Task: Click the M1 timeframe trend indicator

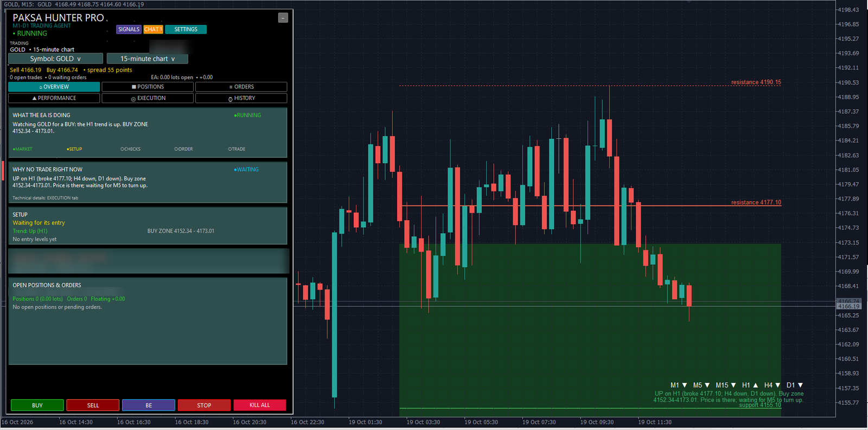Action: point(679,385)
